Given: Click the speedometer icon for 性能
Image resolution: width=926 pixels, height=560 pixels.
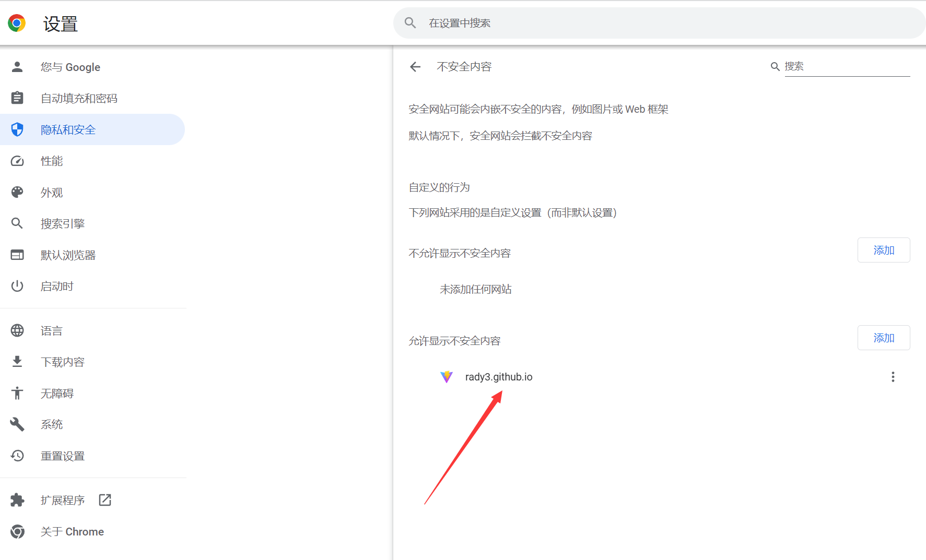Looking at the screenshot, I should [x=17, y=161].
